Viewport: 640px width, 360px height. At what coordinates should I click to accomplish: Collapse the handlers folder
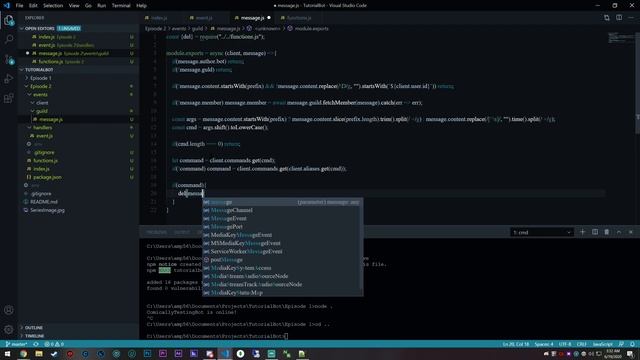point(42,128)
